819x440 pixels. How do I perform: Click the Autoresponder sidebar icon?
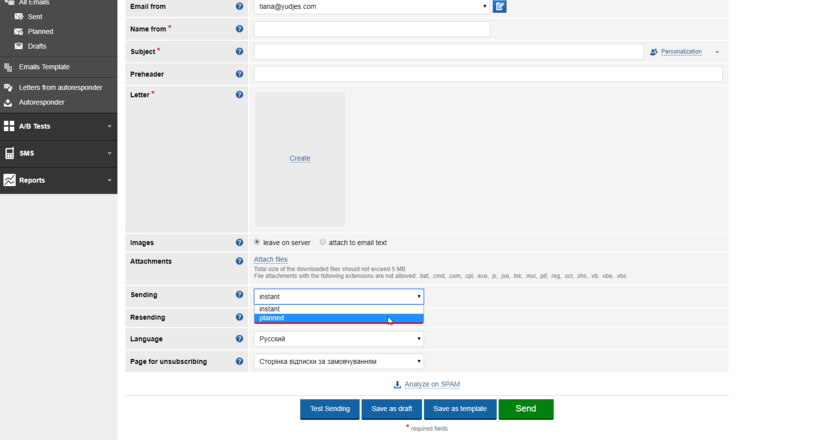(x=8, y=102)
